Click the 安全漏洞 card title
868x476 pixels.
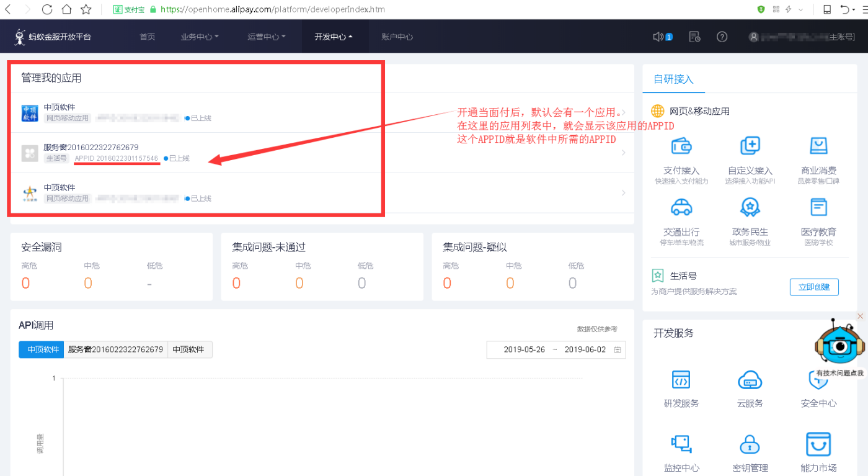(x=42, y=247)
